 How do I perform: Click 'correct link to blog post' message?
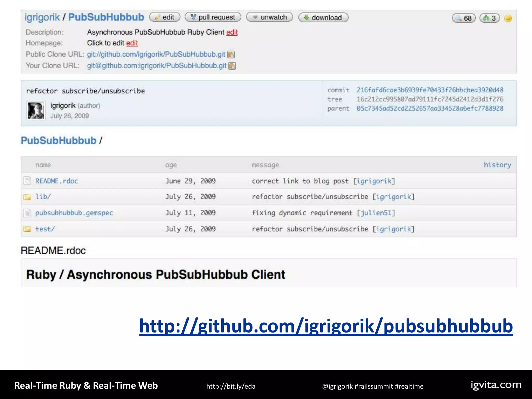tap(300, 181)
